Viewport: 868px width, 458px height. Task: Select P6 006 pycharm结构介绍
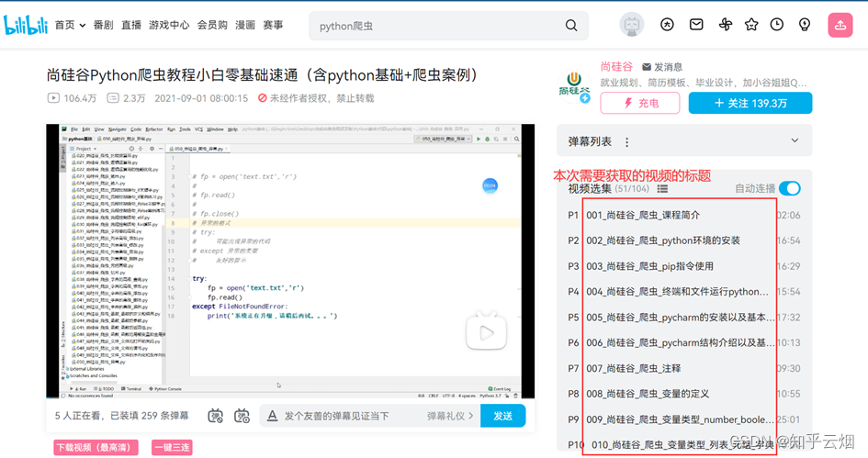coord(683,343)
